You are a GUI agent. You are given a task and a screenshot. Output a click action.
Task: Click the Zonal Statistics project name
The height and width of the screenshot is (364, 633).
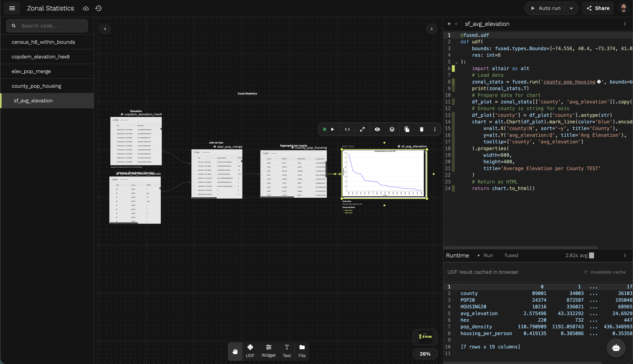point(51,8)
